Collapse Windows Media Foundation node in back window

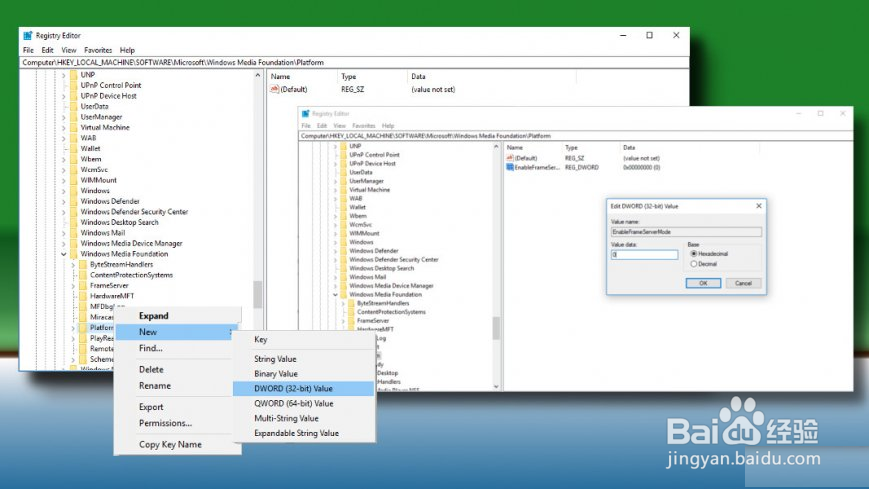pyautogui.click(x=335, y=294)
